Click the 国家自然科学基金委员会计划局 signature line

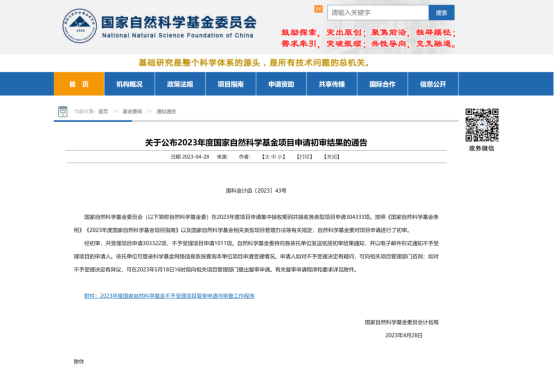click(x=402, y=322)
